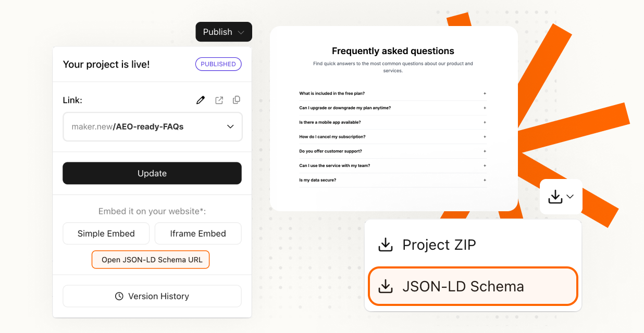Click the JSON-LD Schema download icon
Screen dimensions: 644x333
click(x=386, y=286)
